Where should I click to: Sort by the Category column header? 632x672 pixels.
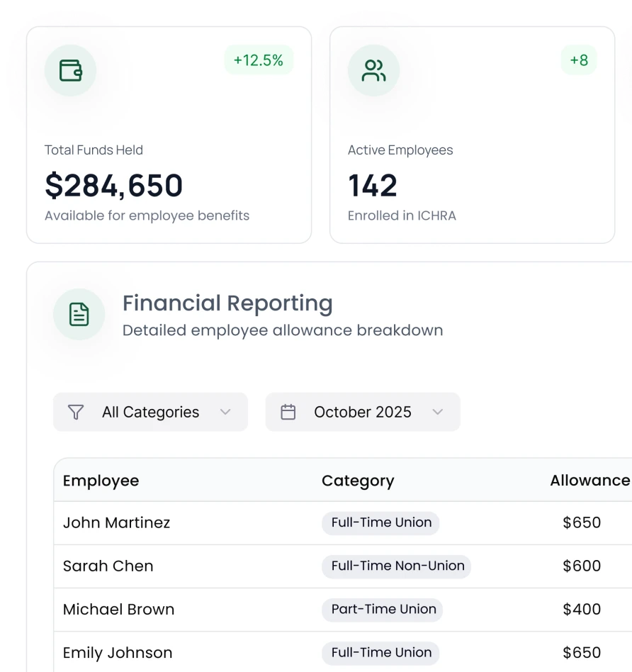coord(358,481)
